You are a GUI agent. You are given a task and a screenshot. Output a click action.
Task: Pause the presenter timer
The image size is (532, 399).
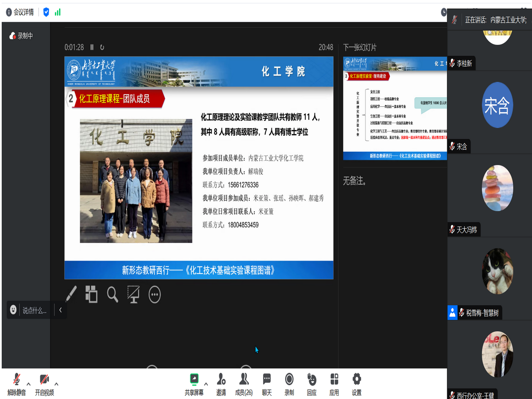(x=92, y=47)
